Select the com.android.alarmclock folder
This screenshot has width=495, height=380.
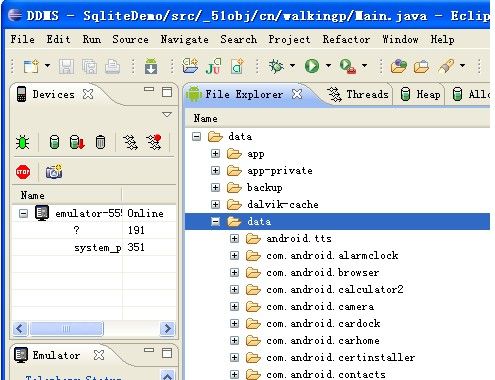(332, 256)
